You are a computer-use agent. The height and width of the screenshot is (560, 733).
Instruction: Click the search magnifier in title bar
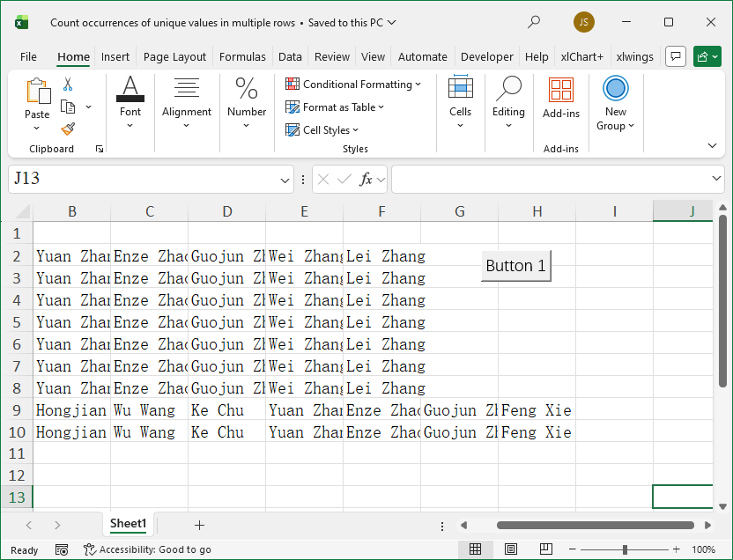534,22
